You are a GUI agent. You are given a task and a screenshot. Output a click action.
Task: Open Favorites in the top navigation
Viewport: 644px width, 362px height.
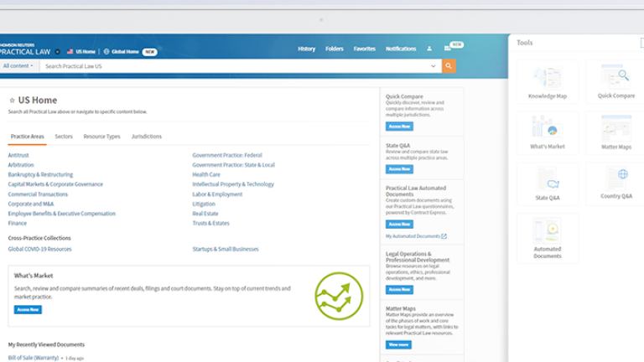point(364,49)
